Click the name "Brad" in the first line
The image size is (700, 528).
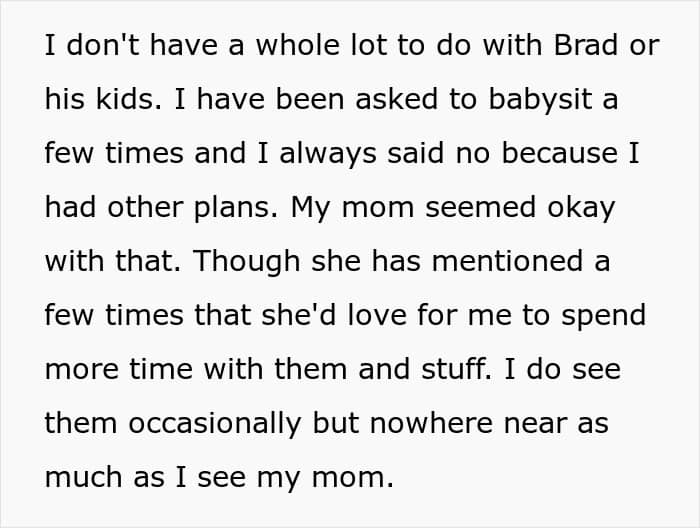(580, 46)
